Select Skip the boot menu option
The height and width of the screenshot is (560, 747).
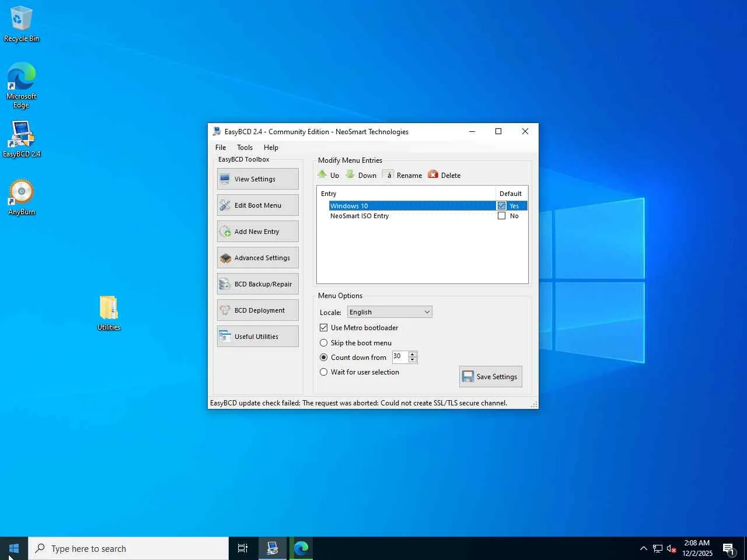[x=324, y=343]
